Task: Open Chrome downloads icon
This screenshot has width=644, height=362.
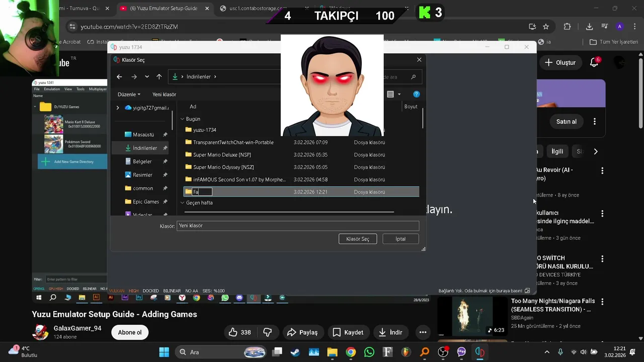Action: coord(589,27)
